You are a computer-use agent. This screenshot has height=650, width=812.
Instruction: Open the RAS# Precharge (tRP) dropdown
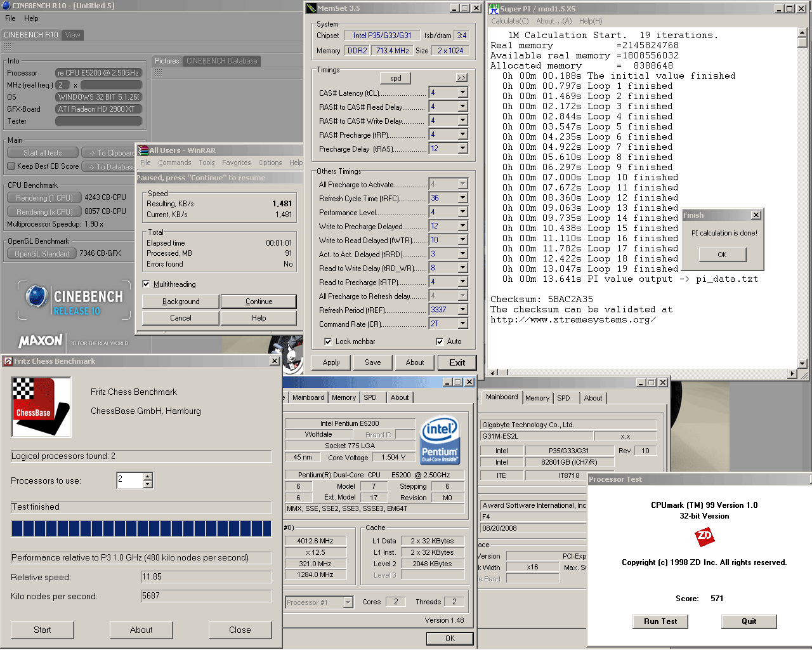click(462, 135)
